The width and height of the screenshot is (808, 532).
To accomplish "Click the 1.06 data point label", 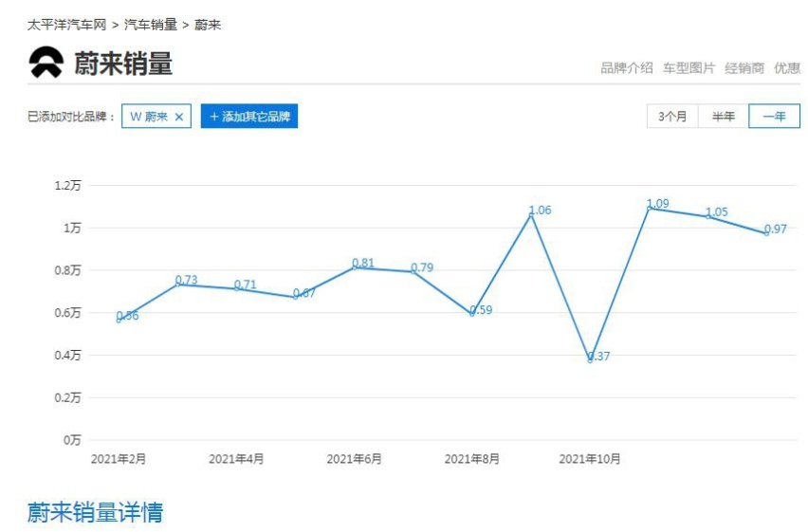I will click(x=540, y=210).
